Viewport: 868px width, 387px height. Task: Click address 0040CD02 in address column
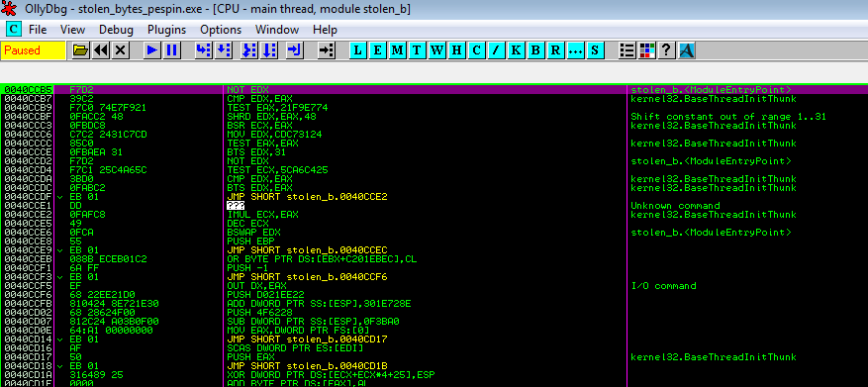[x=28, y=312]
